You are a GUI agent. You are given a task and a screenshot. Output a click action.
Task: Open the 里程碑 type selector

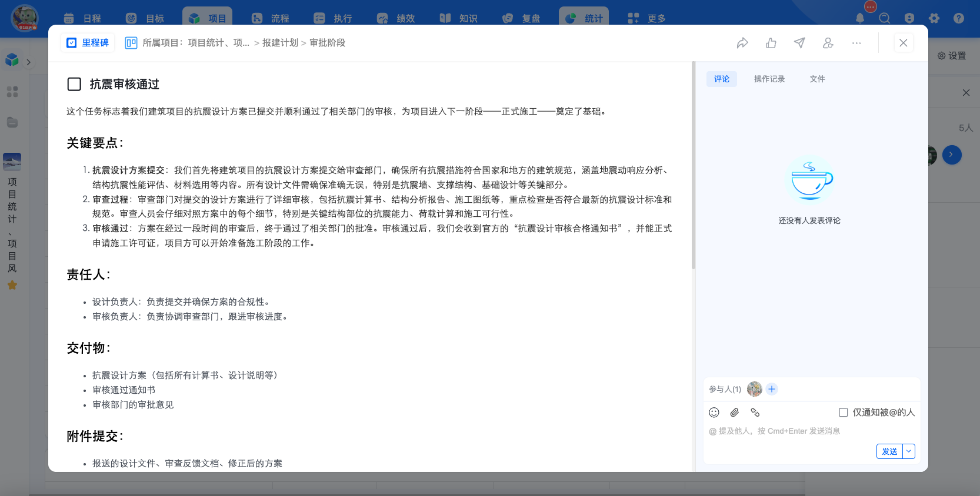click(88, 43)
